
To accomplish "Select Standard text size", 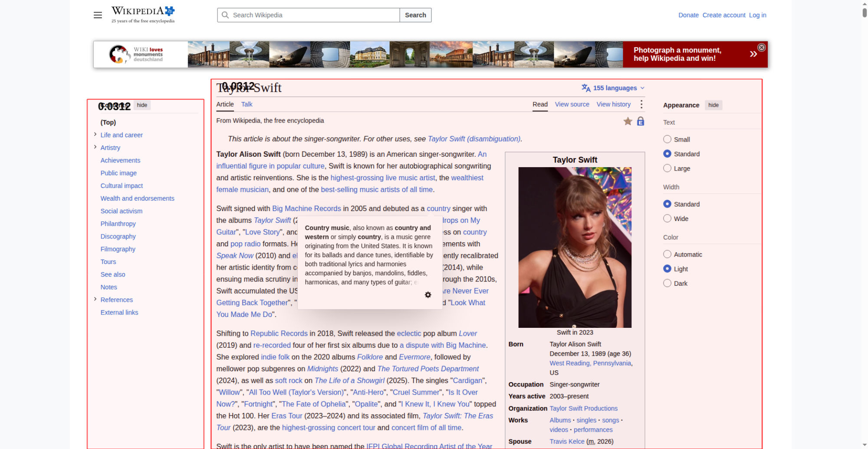I will [x=667, y=154].
